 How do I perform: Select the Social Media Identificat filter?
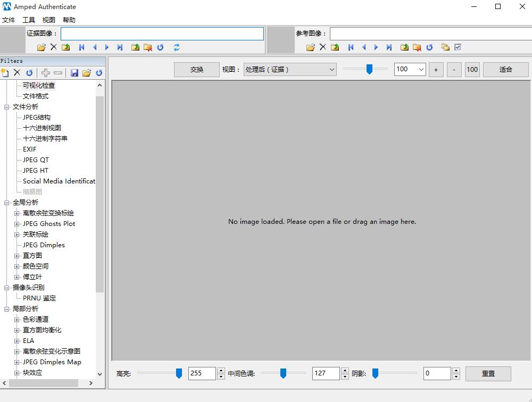59,181
